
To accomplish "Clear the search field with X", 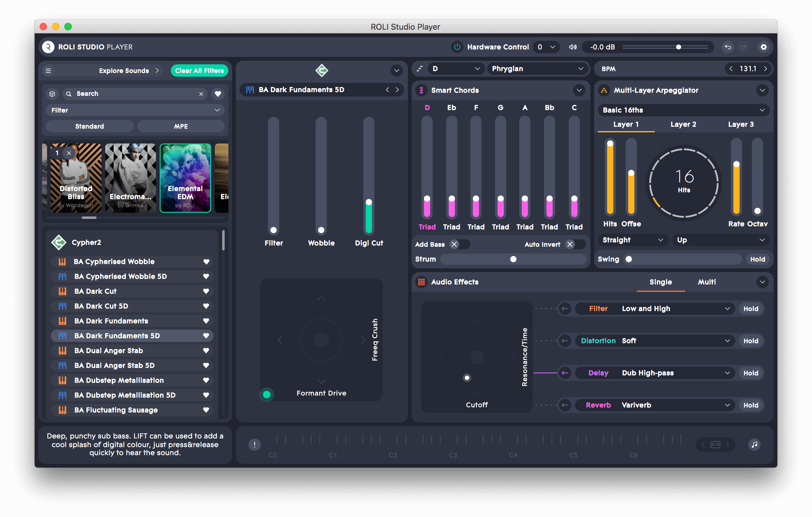I will pos(201,94).
